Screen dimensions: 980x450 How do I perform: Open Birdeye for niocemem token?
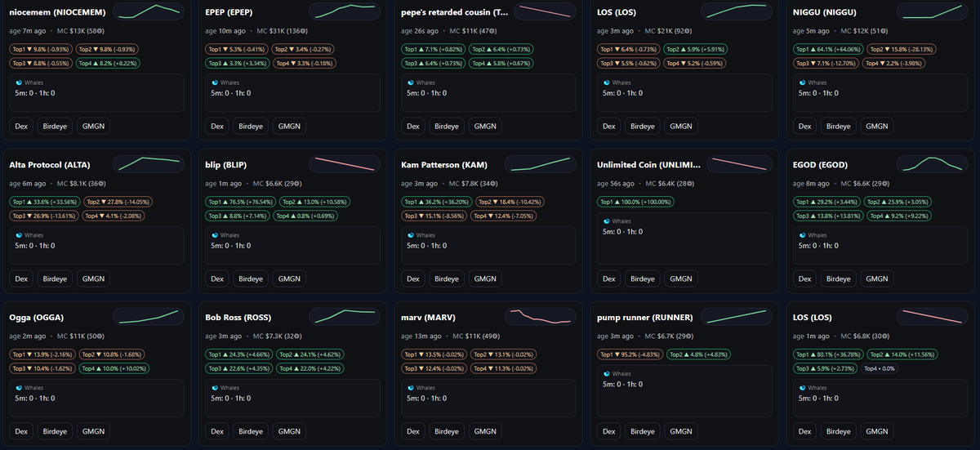55,127
